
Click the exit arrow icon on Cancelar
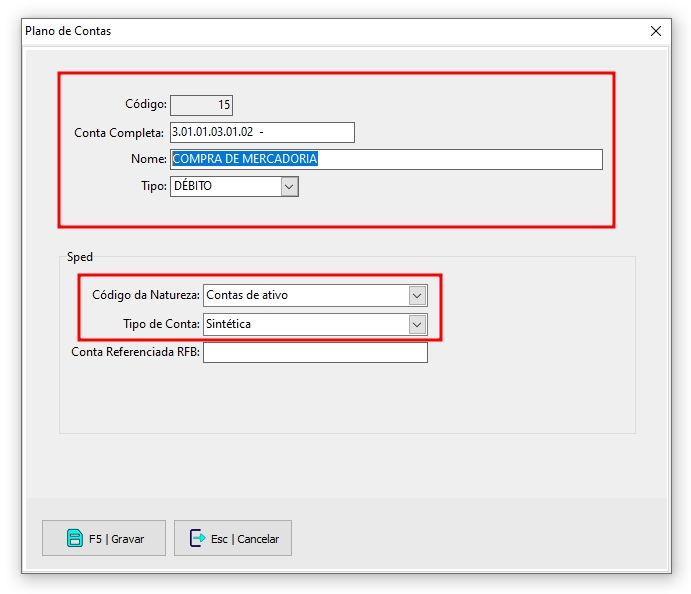coord(197,538)
